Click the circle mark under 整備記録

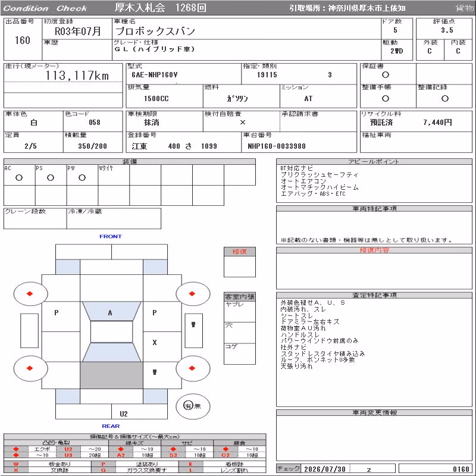pos(444,98)
